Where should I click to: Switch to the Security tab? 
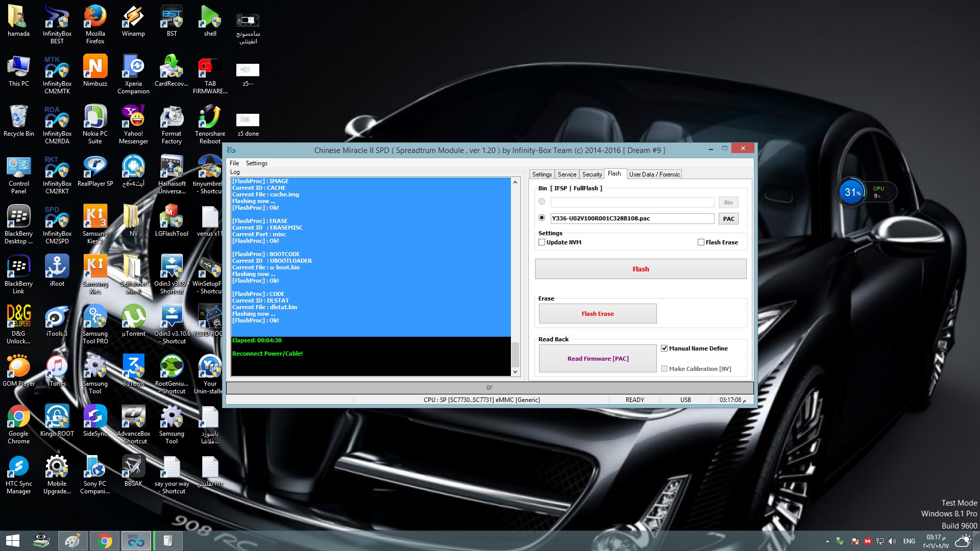[592, 174]
